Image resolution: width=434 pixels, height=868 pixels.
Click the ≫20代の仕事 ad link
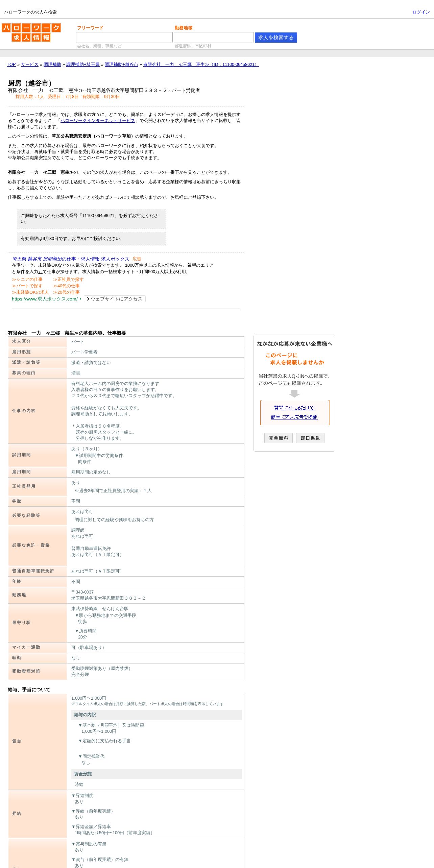click(x=66, y=292)
